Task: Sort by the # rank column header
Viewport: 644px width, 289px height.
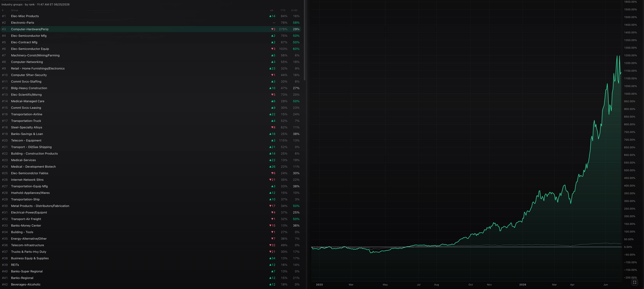Action: [3, 10]
